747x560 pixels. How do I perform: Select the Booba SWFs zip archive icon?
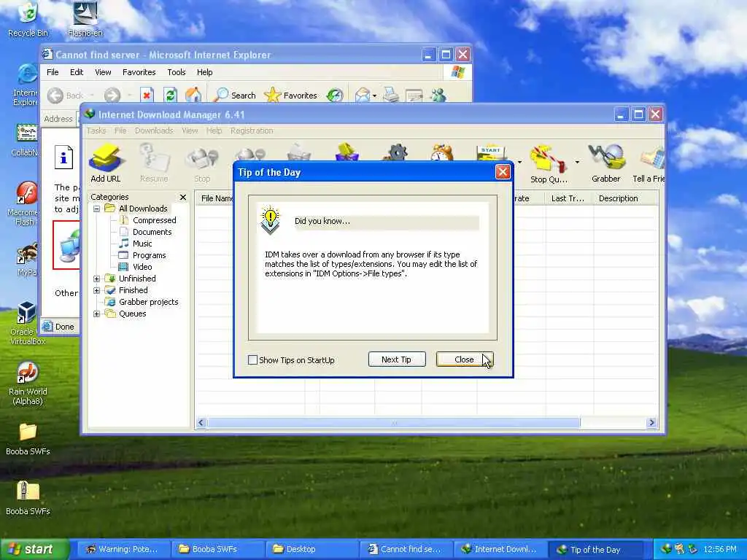tap(28, 498)
